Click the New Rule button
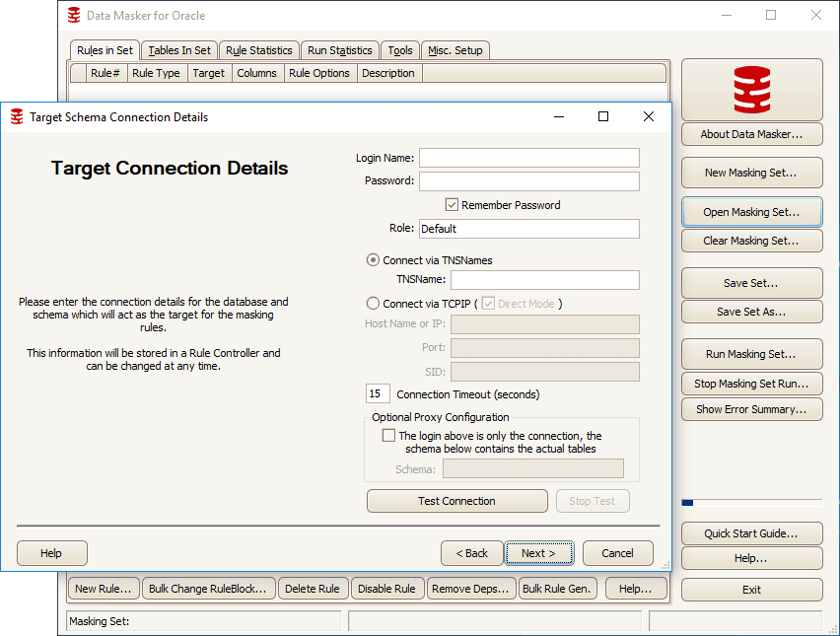840x636 pixels. tap(104, 589)
